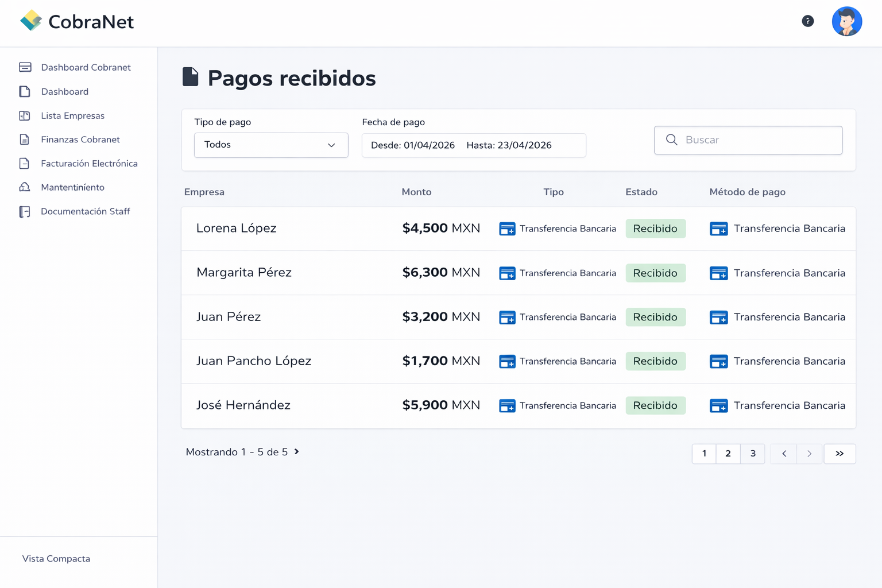Jump to last page with double arrow
Viewport: 882px width, 588px height.
840,454
